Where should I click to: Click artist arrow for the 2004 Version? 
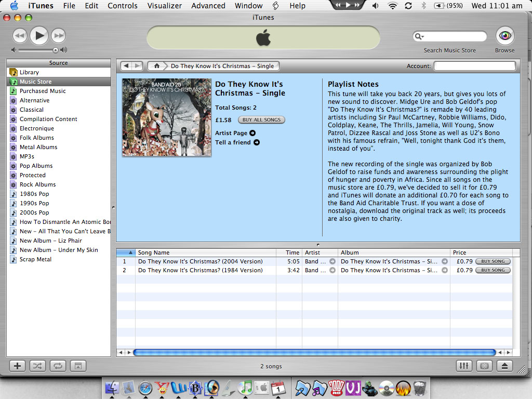click(332, 261)
